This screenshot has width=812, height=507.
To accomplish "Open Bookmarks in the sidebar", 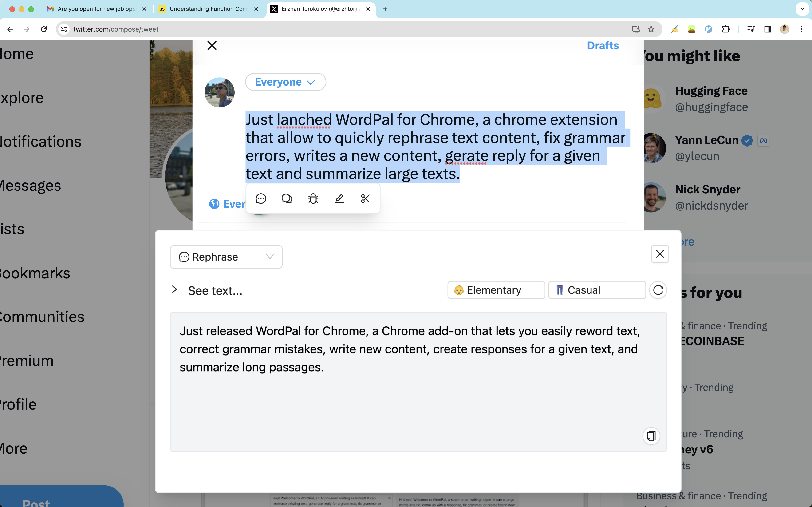I will tap(35, 273).
